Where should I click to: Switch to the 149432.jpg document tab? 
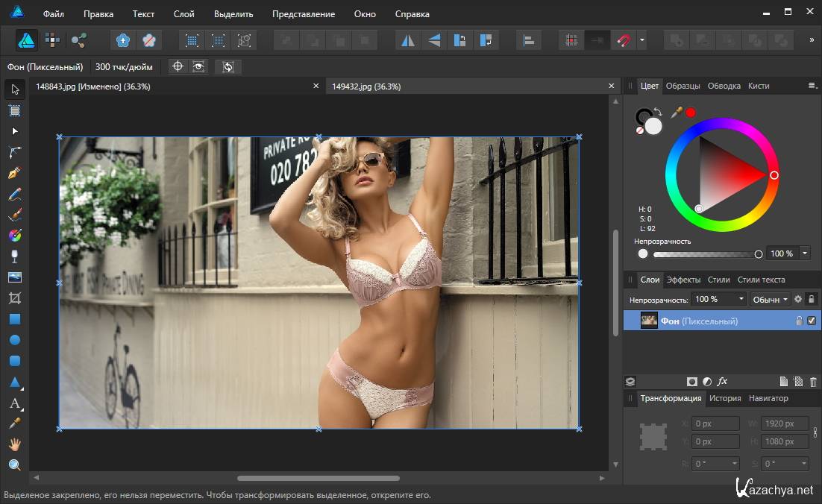point(366,86)
